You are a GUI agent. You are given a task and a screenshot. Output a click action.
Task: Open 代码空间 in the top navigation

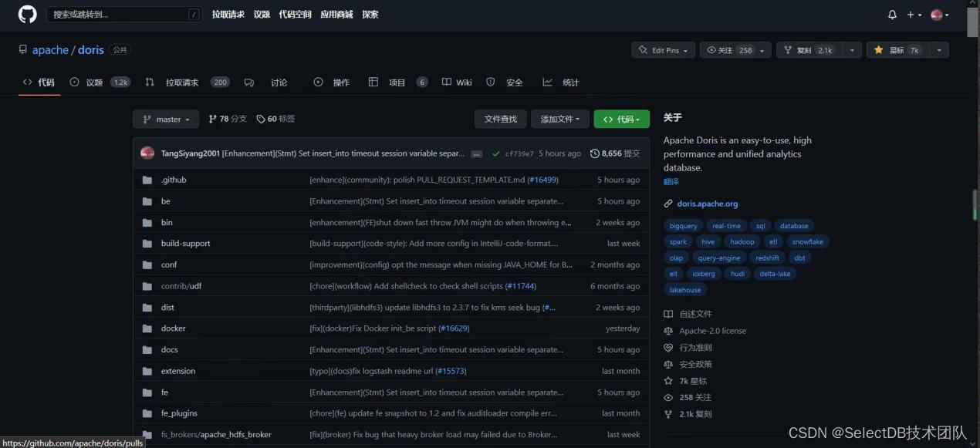pos(295,14)
